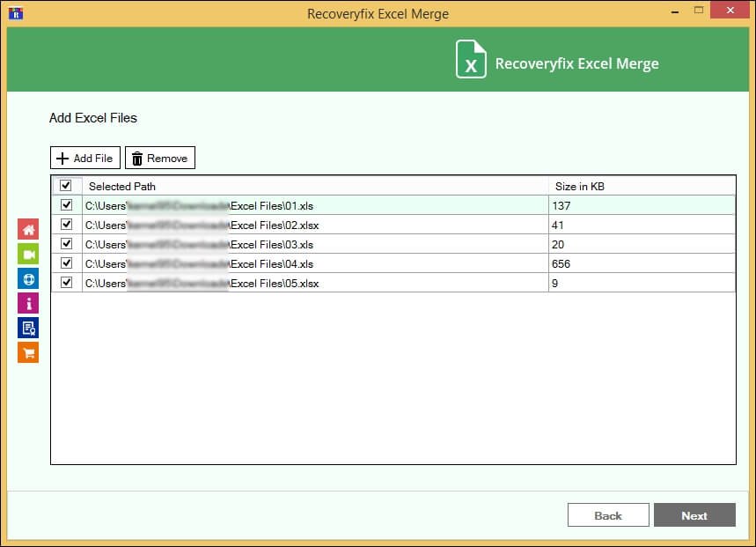Screen dimensions: 756x547
Task: Open the green video tutorial sidebar icon
Action: click(28, 255)
